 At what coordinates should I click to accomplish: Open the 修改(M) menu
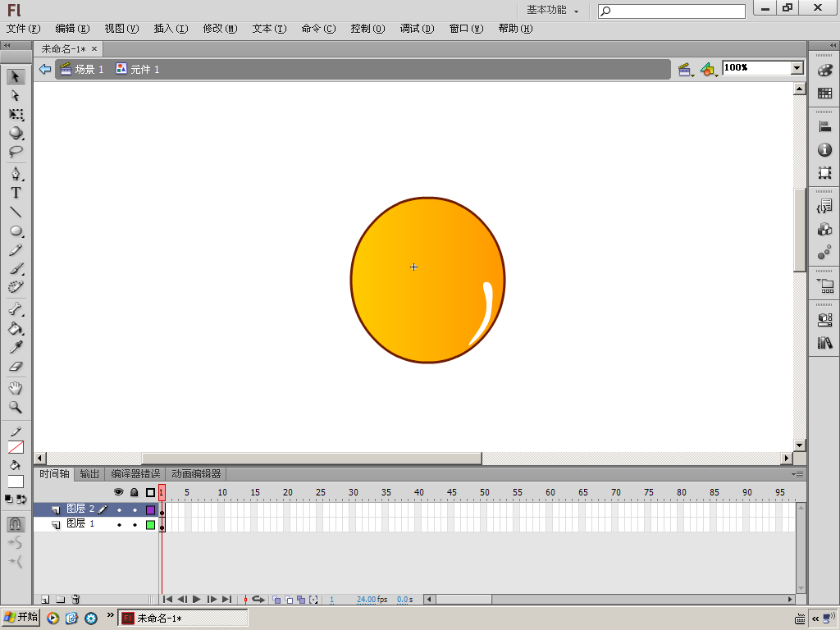[220, 29]
